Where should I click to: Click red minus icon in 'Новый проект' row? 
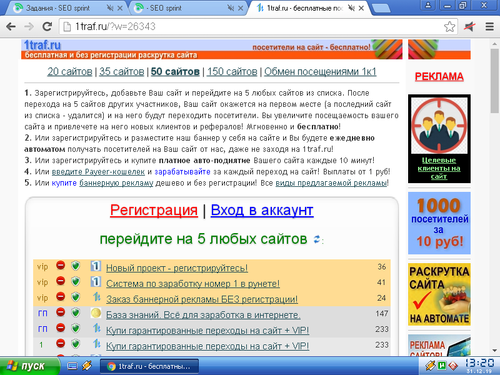[x=60, y=266]
